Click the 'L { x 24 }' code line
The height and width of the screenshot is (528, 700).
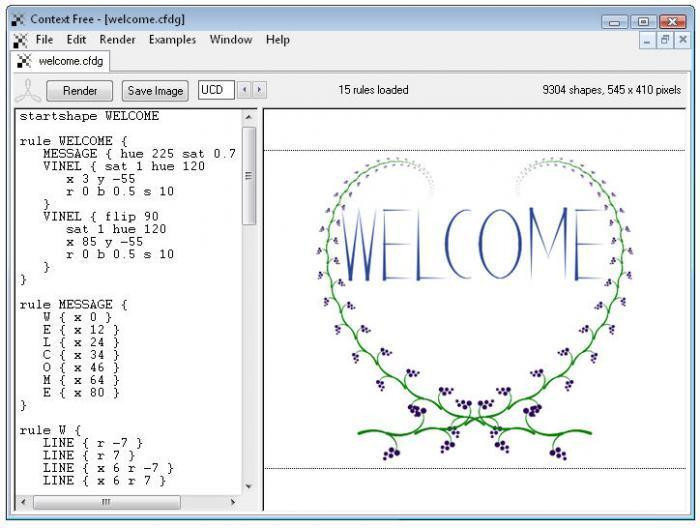click(81, 342)
